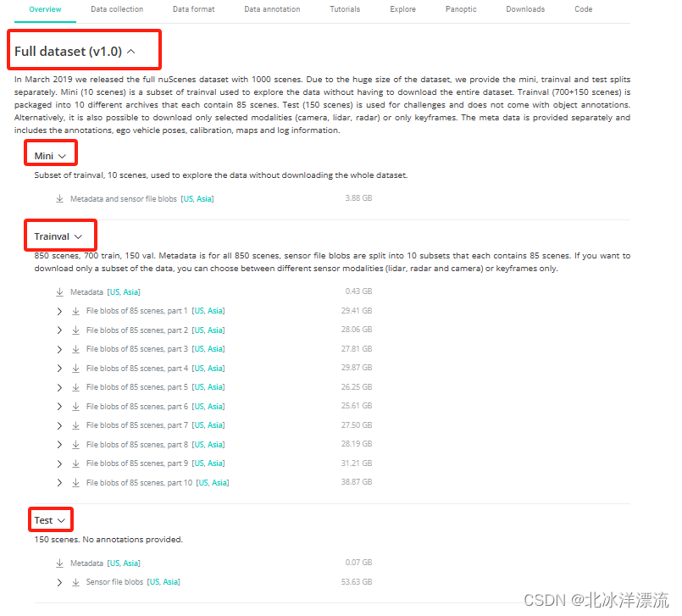
Task: Click the 38.87 GB size value
Action: pyautogui.click(x=357, y=482)
